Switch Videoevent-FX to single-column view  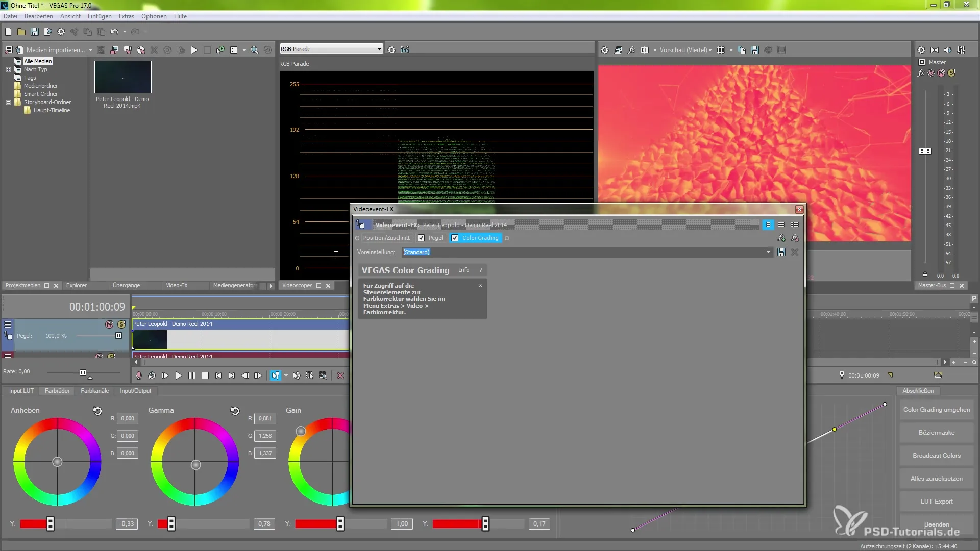768,224
